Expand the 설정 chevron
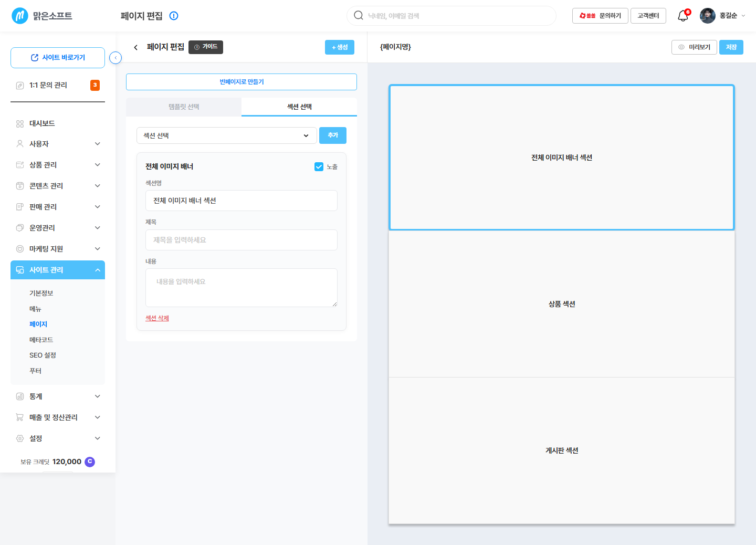The image size is (756, 545). (x=97, y=438)
